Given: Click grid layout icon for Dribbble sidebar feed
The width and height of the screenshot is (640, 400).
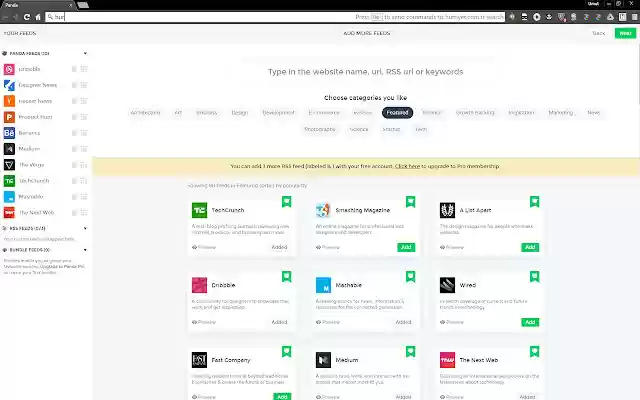Looking at the screenshot, I should coord(84,69).
